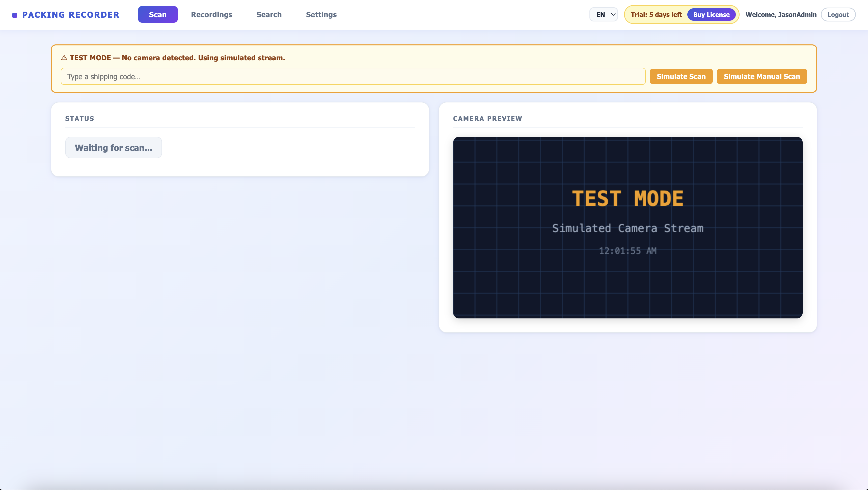868x490 pixels.
Task: Click the STATUS heading
Action: (x=79, y=119)
